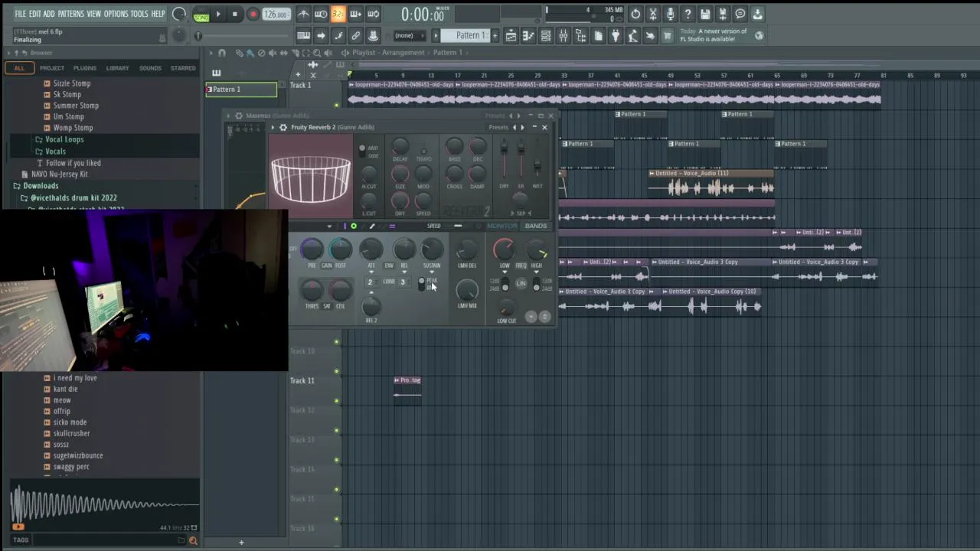Toggle the link/multilink controllers icon
The width and height of the screenshot is (980, 551).
355,35
